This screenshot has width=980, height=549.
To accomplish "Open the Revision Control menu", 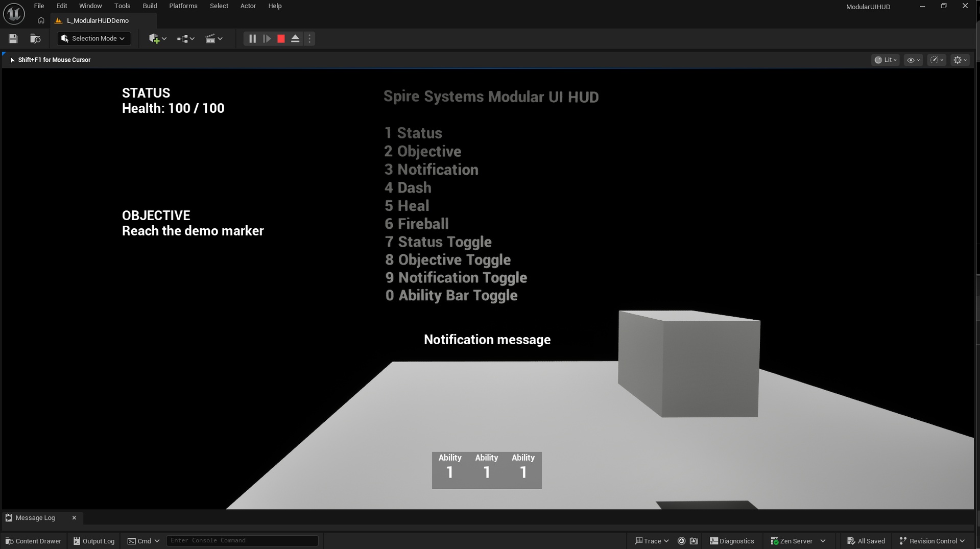I will pos(932,541).
